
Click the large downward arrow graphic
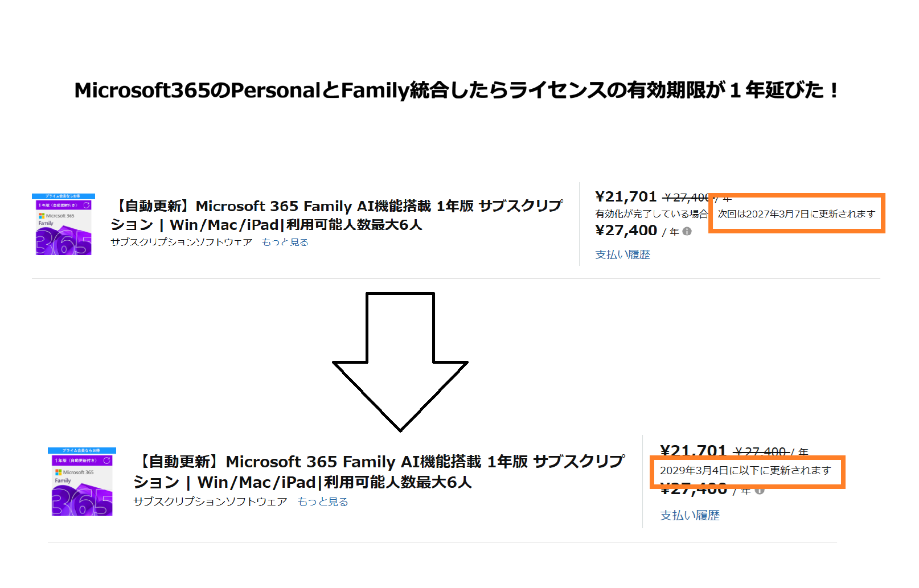pyautogui.click(x=400, y=362)
